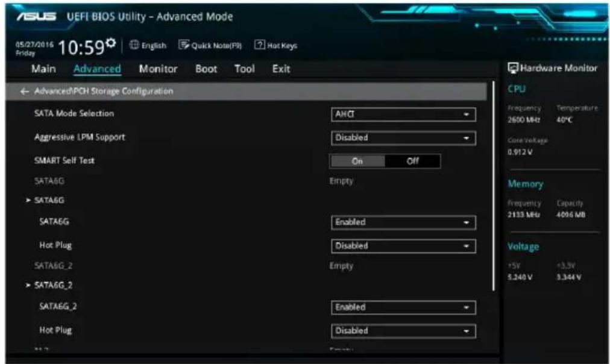
Task: Select the Aggressive LPM Support label
Action: coord(80,137)
